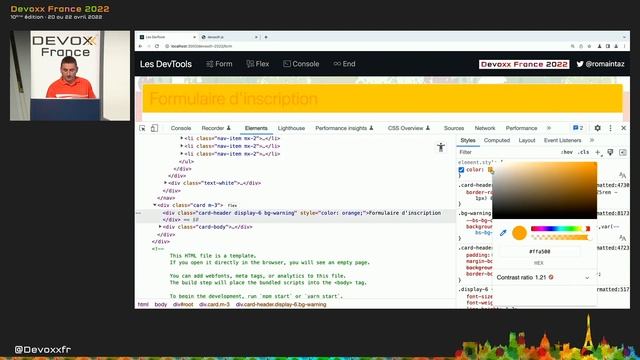Open the issues counter badge showing 2

578,128
